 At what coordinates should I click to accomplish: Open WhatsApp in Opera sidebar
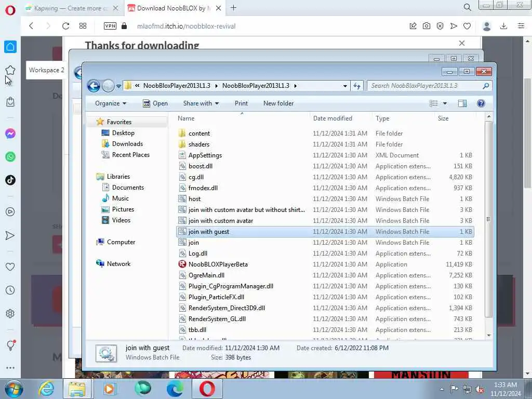[x=10, y=157]
